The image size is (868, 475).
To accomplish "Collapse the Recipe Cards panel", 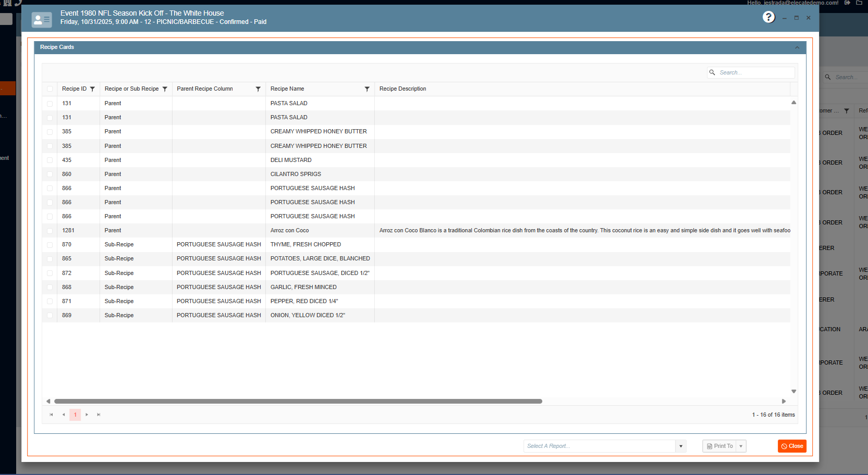I will point(797,47).
